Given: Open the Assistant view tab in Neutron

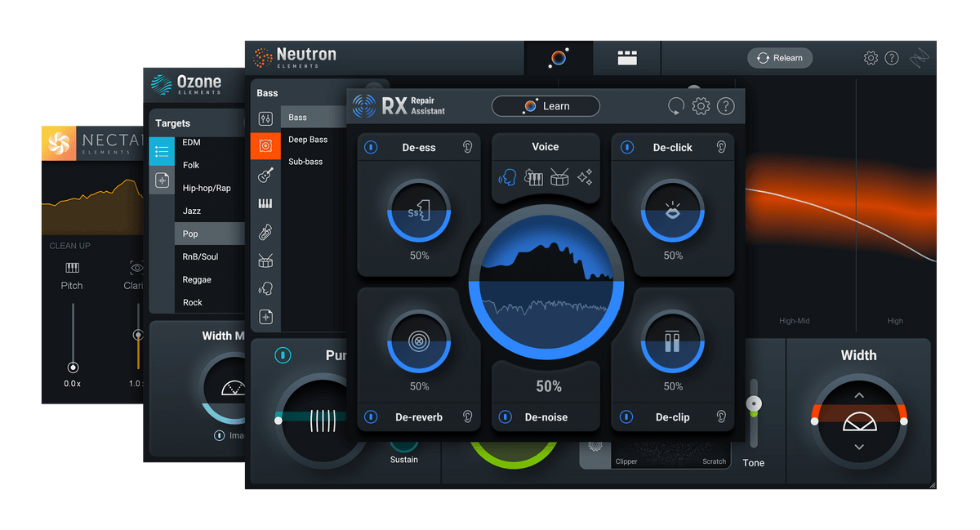Looking at the screenshot, I should tap(559, 57).
